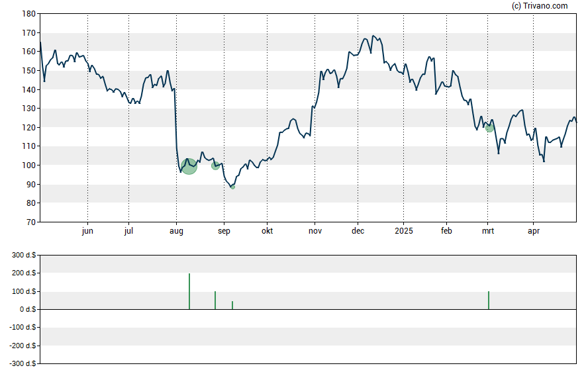This screenshot has width=588, height=374.
Task: Click the 'okt' month label
Action: 267,231
